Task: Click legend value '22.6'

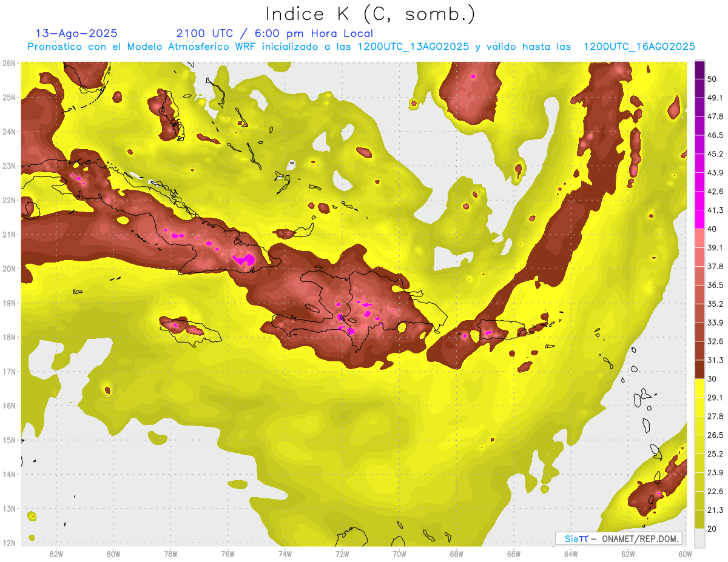Action: click(x=715, y=491)
